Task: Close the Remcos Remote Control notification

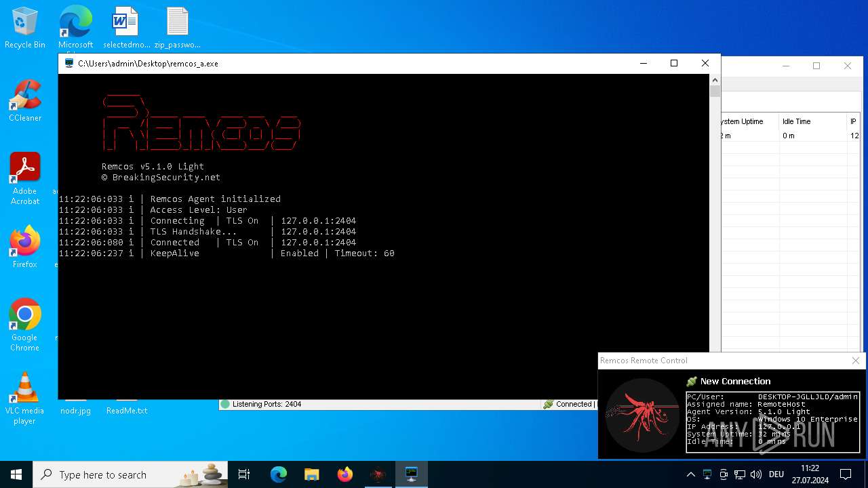Action: [855, 361]
